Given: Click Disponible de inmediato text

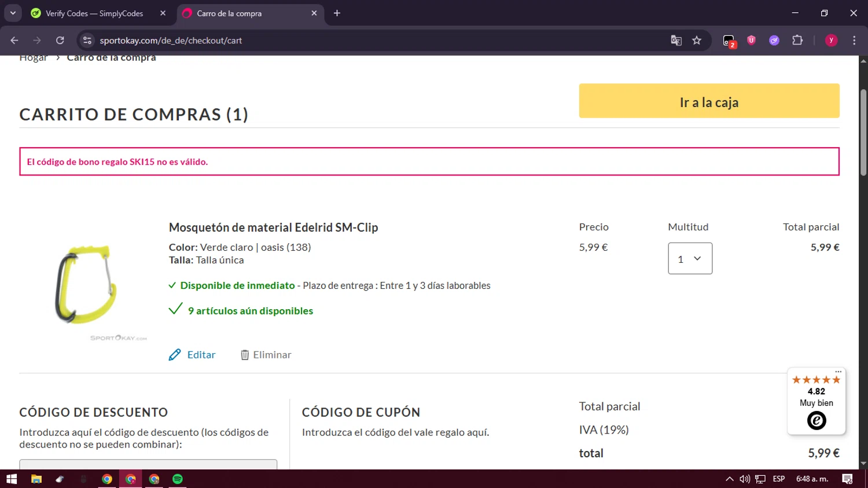Looking at the screenshot, I should [237, 285].
